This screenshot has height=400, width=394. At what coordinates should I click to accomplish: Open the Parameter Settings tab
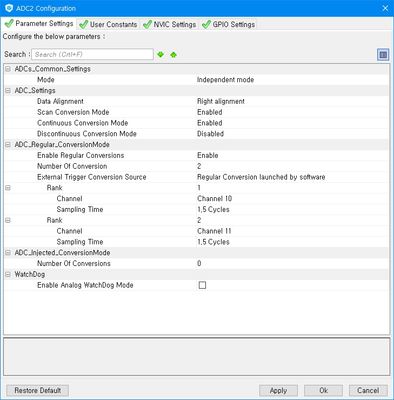pos(39,24)
